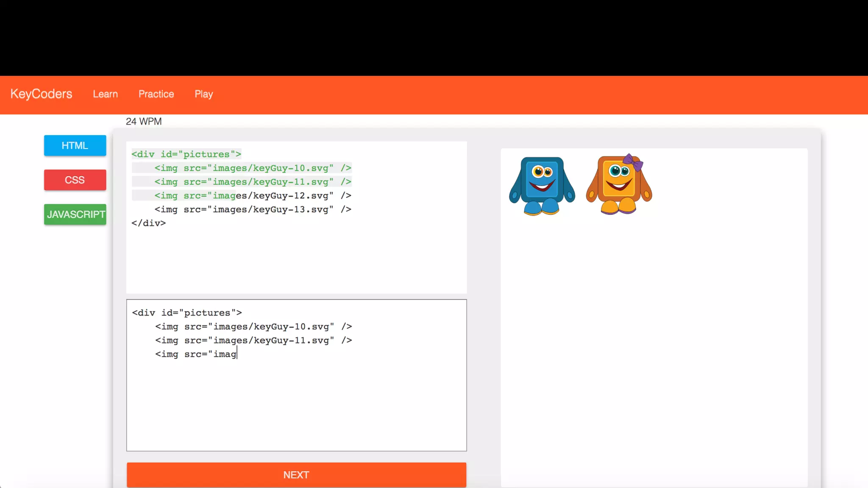Image resolution: width=868 pixels, height=488 pixels.
Task: Select the JAVASCRIPT category button
Action: click(x=75, y=214)
